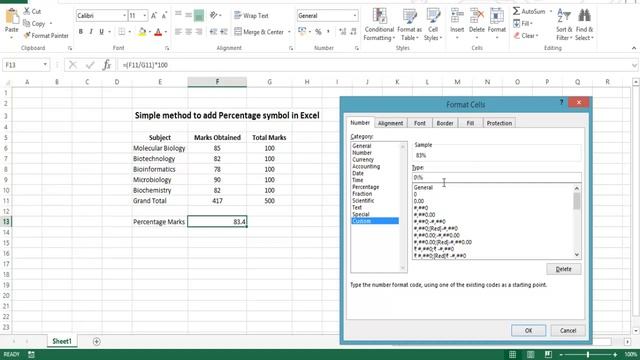Click Cancel in Format Cells dialog
This screenshot has width=640, height=360.
[568, 330]
